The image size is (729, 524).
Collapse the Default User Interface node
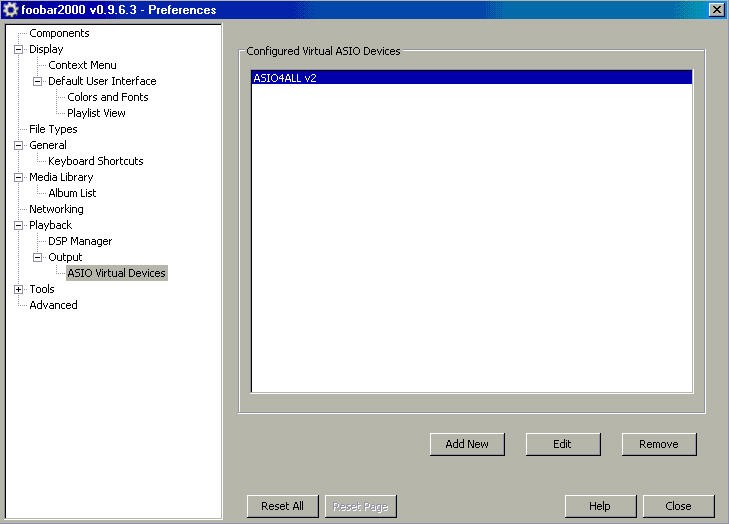(x=37, y=81)
